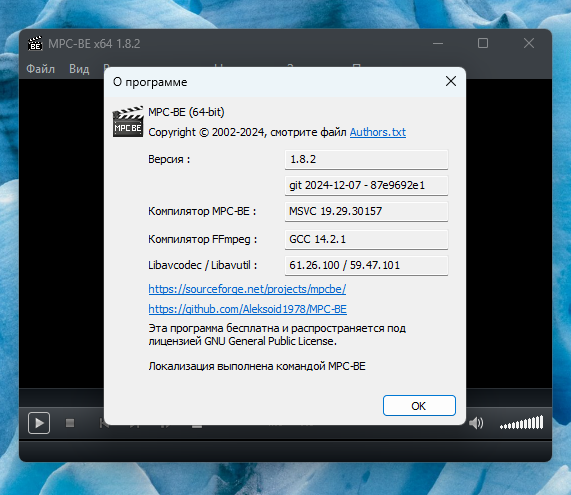
Task: Click the MPC-BE title bar app icon
Action: [35, 43]
